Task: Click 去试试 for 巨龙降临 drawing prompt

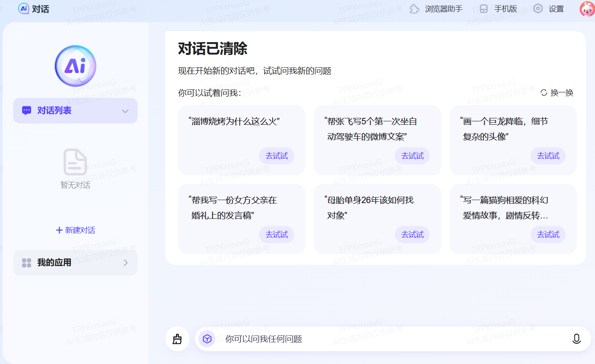Action: click(548, 156)
